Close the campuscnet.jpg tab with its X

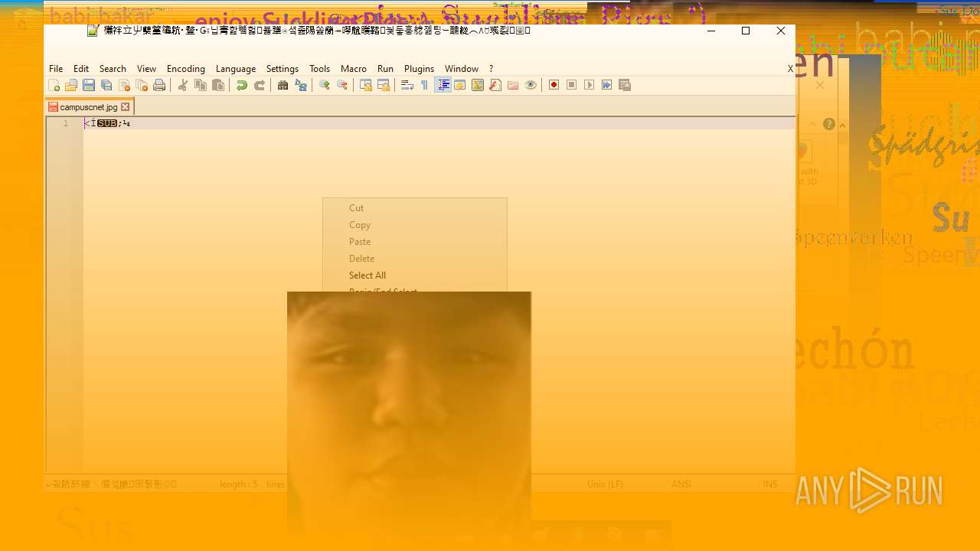126,107
